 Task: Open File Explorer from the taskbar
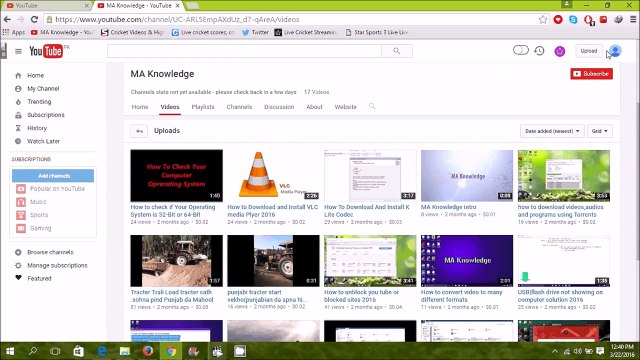(125, 351)
